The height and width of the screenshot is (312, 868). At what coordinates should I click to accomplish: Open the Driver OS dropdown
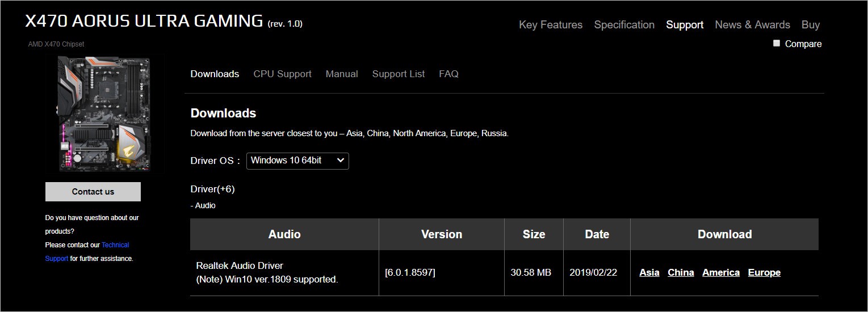[297, 161]
